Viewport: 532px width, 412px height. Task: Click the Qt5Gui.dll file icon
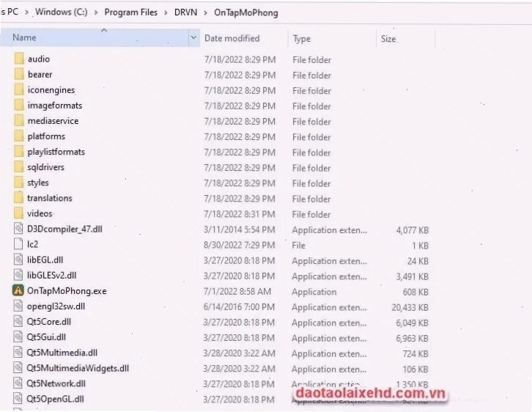pos(18,336)
